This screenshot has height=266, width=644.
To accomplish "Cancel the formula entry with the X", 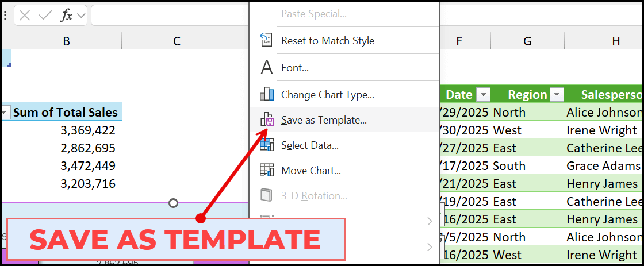I will [x=25, y=16].
